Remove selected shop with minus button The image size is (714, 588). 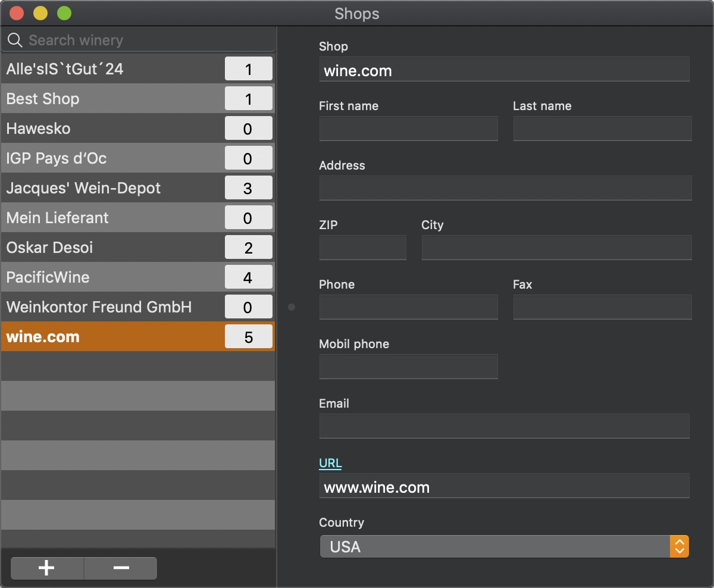pyautogui.click(x=121, y=568)
